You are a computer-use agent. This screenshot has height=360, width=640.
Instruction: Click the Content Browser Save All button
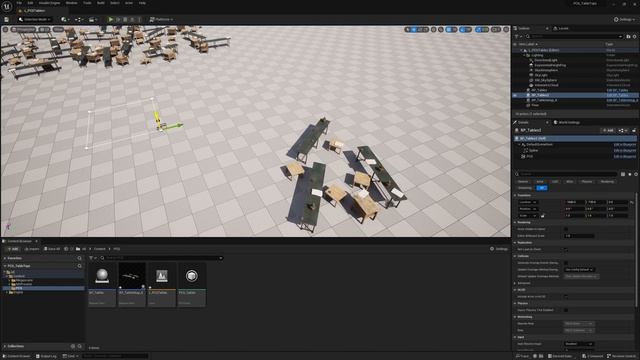52,249
